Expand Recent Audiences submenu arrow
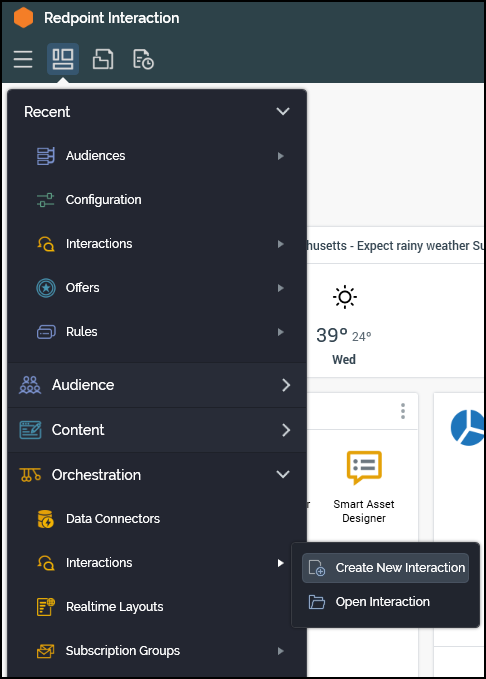486x679 pixels. point(281,156)
